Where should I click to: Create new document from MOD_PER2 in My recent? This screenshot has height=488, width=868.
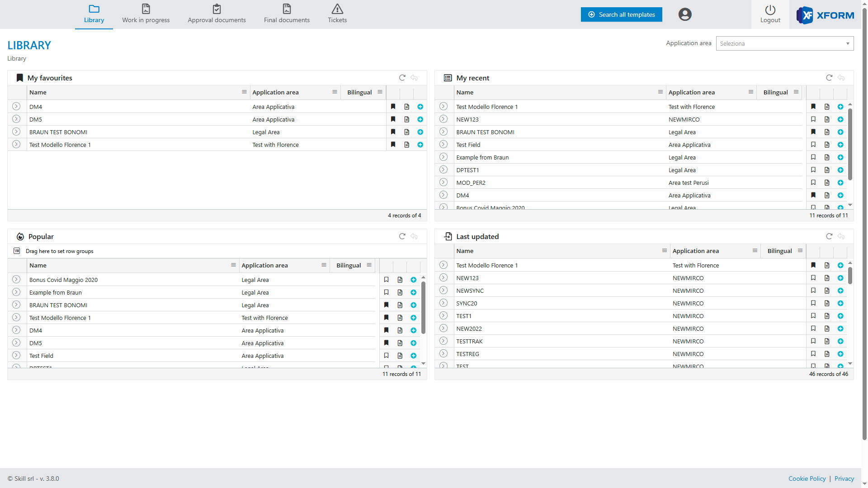pyautogui.click(x=840, y=183)
